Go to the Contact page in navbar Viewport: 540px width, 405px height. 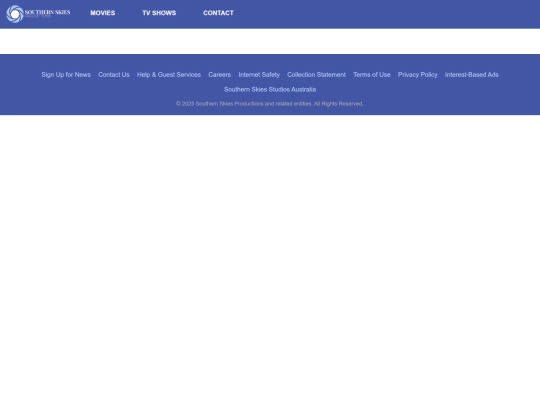tap(218, 13)
